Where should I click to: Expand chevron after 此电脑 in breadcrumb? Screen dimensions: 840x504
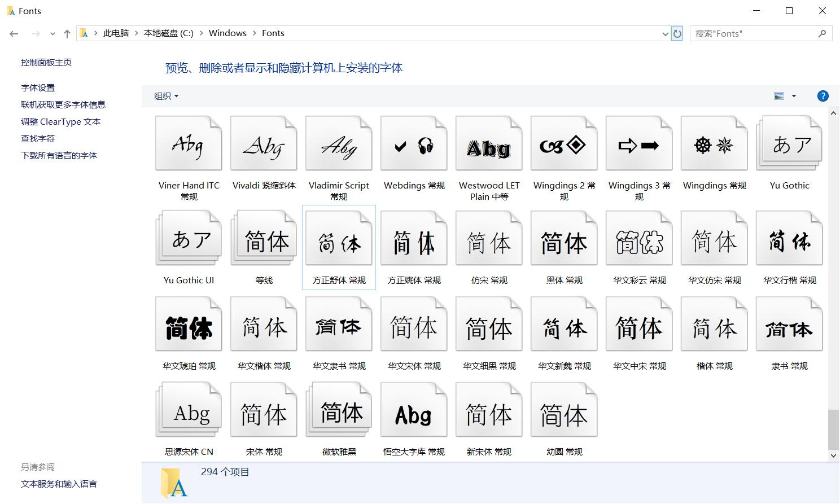[136, 33]
